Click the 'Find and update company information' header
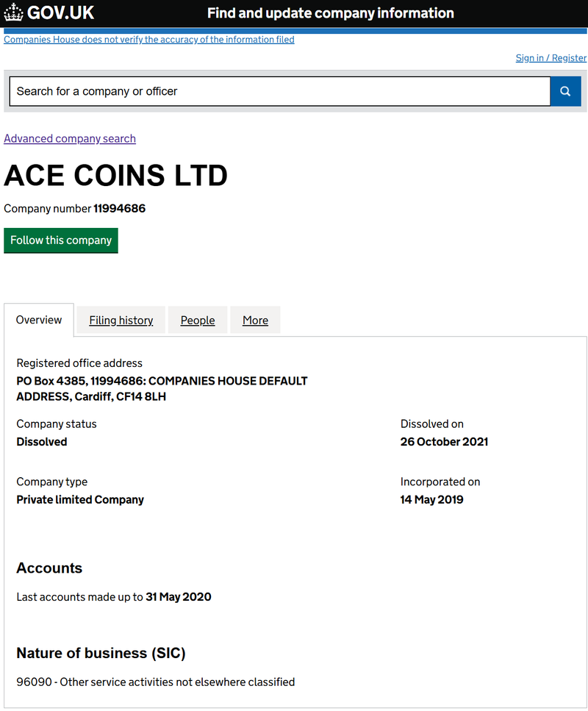 point(331,13)
